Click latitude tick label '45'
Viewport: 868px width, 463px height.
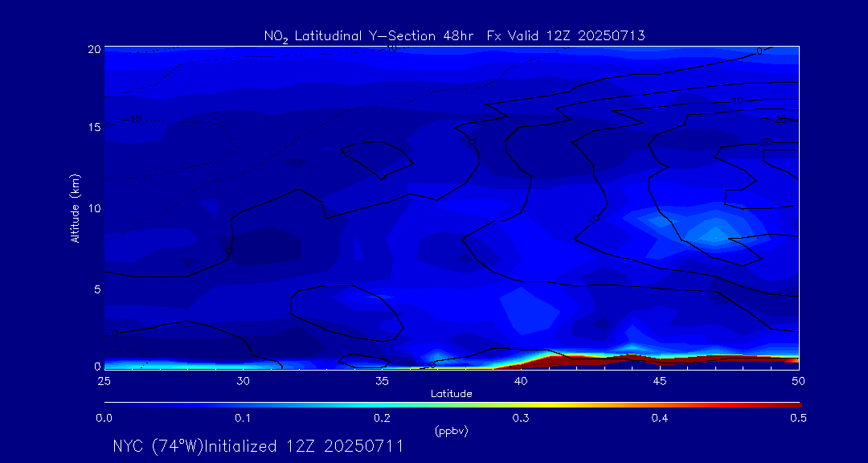[x=660, y=381]
